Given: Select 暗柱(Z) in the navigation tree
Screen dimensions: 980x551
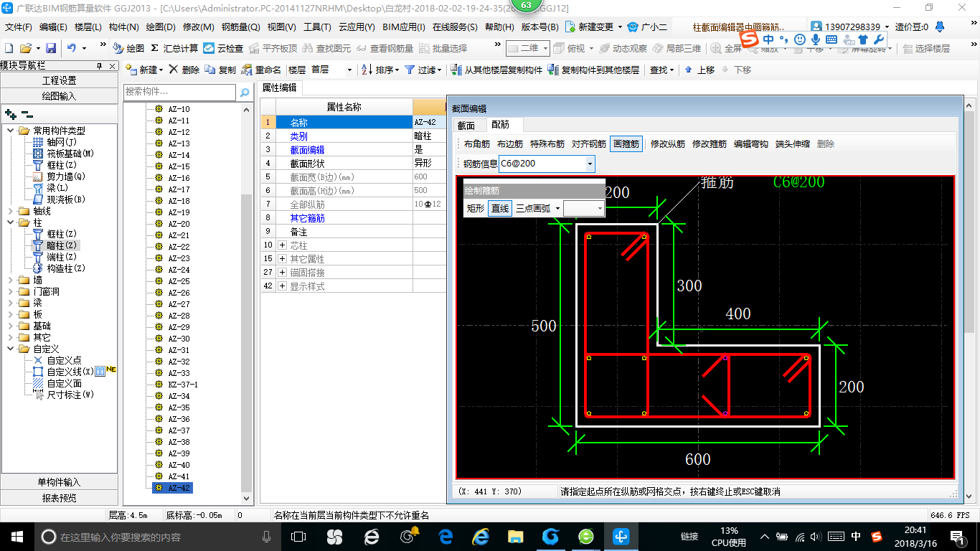Looking at the screenshot, I should click(61, 245).
